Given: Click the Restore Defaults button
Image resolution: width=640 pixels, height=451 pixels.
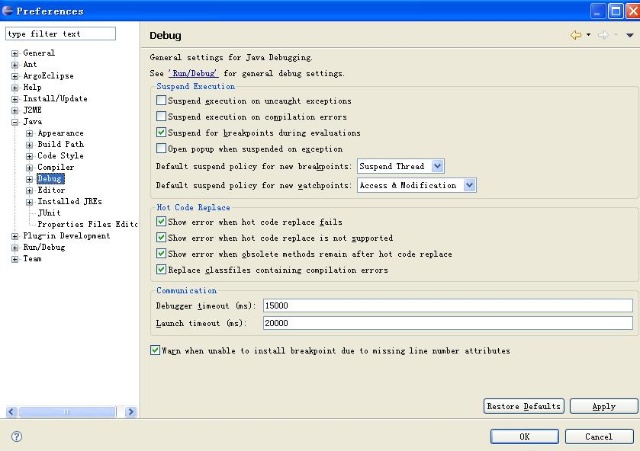Looking at the screenshot, I should click(x=524, y=406).
